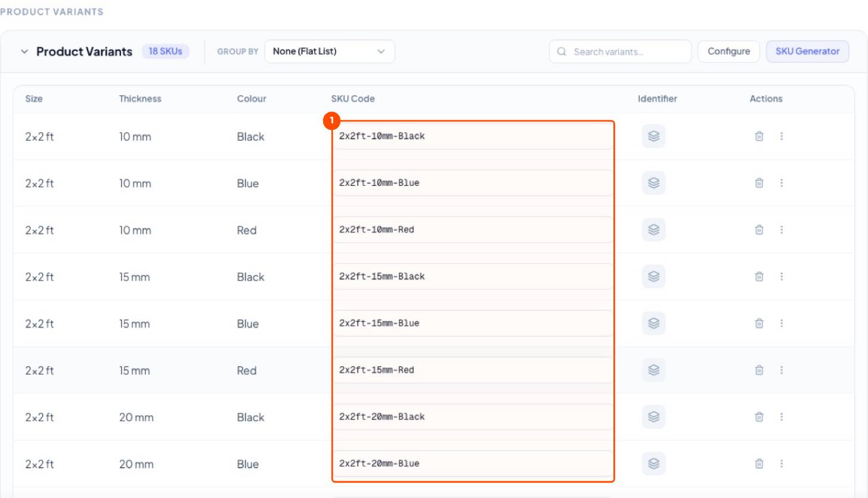Edit the 2x2ft-10mm-Blue SKU code field
Screen dimensions: 868x498
click(473, 183)
